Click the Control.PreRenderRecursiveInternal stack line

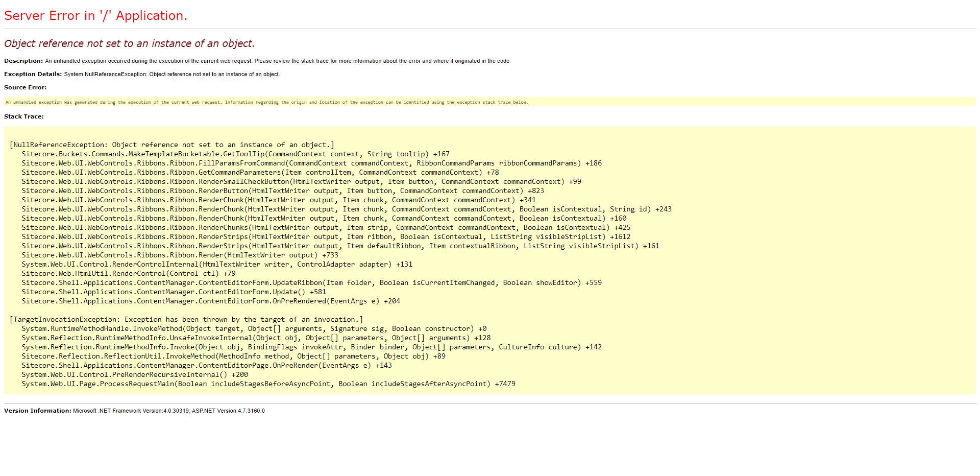coord(135,375)
